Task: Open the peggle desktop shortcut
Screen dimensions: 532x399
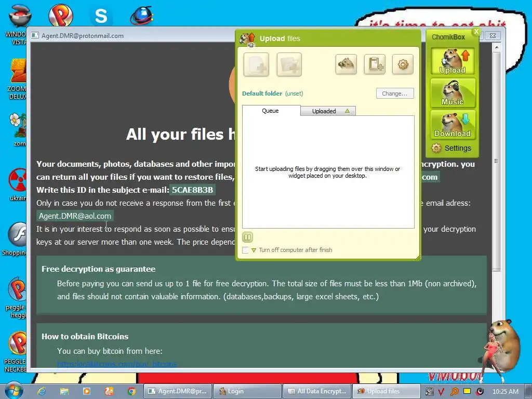Action: click(x=16, y=298)
